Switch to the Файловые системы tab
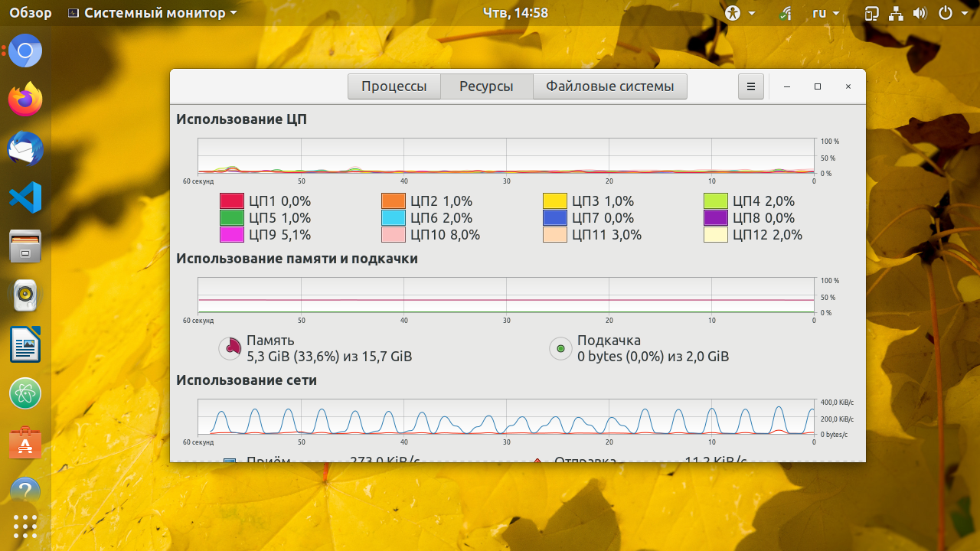Screen dimensions: 980x551 (610, 86)
